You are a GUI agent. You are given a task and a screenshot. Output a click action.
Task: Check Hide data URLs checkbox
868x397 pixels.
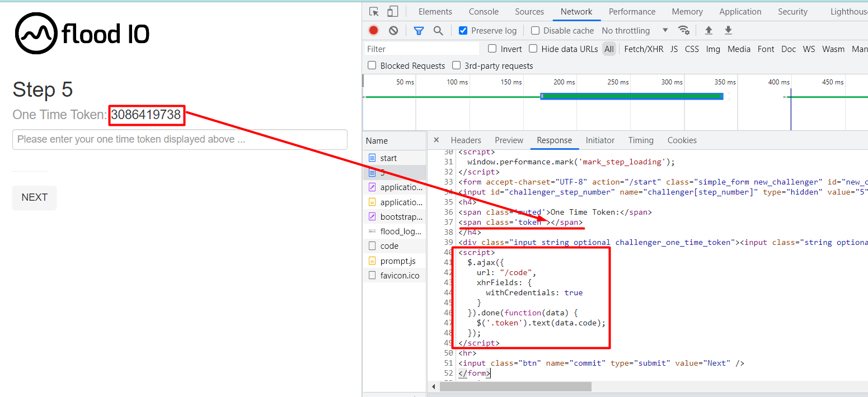coord(533,49)
